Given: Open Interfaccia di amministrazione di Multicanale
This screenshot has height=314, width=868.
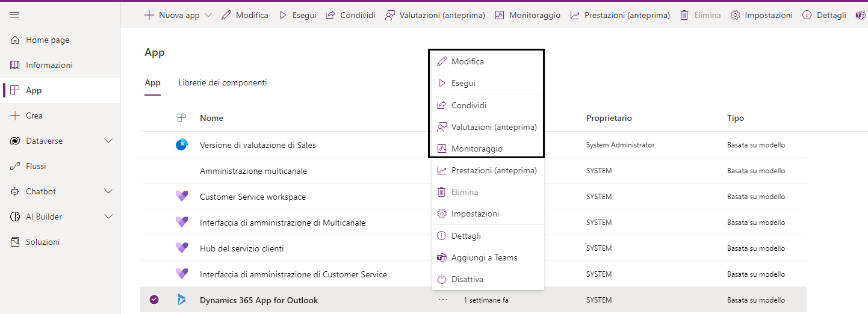Looking at the screenshot, I should [282, 223].
